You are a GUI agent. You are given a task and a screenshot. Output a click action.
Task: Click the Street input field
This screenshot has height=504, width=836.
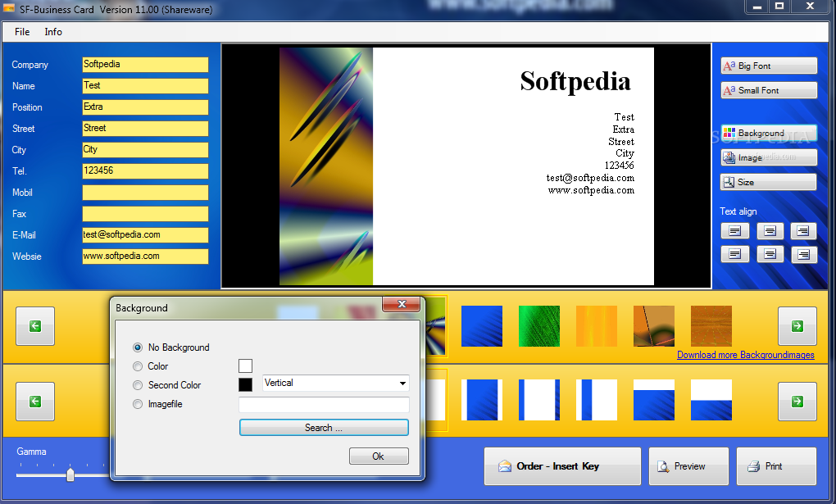coord(145,129)
